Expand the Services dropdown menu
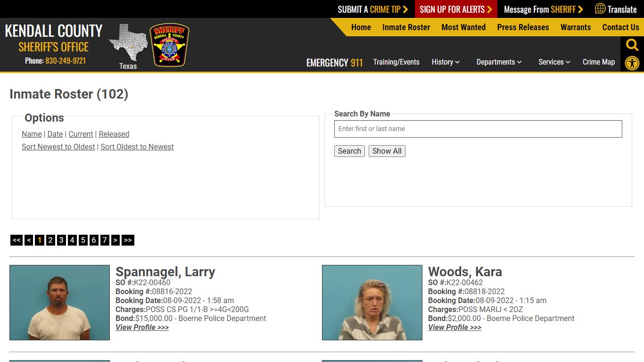 click(x=554, y=62)
